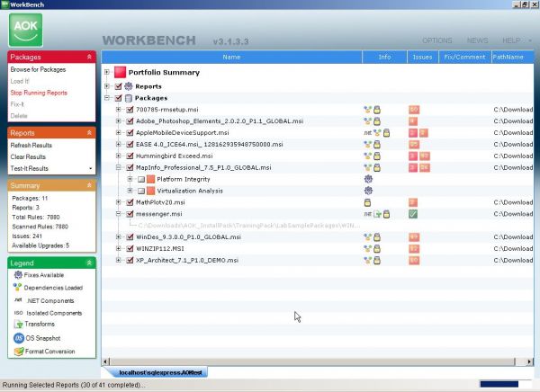Expand the Reports tree node
This screenshot has width=540, height=392.
pos(107,86)
